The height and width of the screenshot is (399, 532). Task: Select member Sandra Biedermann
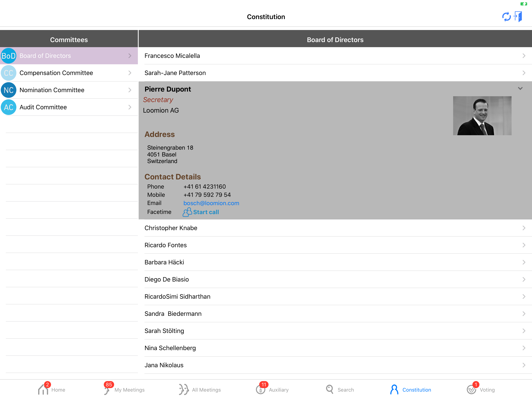coord(335,313)
